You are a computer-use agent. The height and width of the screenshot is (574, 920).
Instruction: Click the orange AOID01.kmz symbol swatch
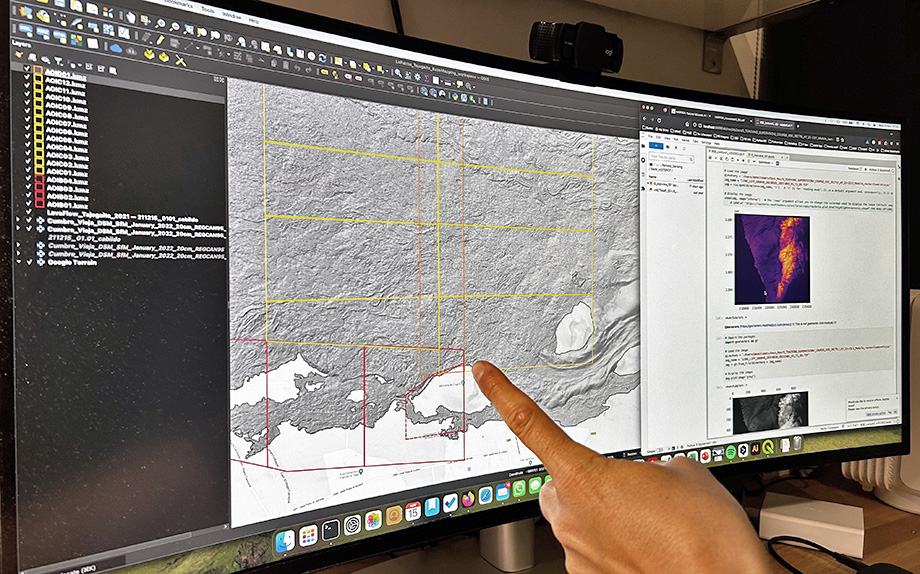[38, 69]
